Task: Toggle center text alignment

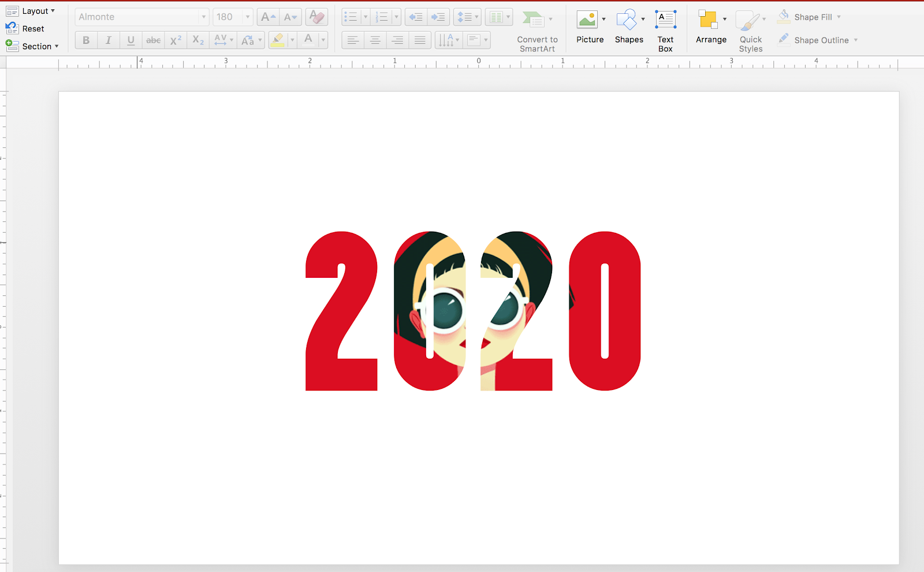Action: point(375,40)
